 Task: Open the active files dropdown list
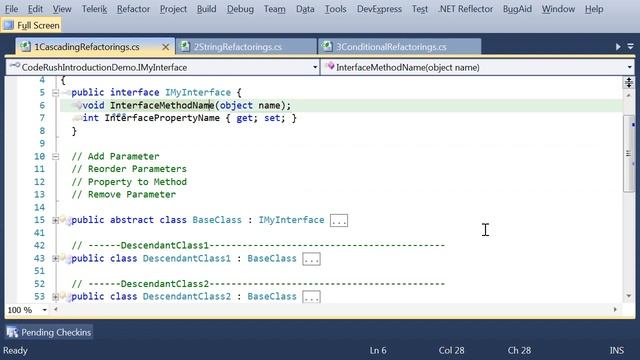[x=630, y=47]
